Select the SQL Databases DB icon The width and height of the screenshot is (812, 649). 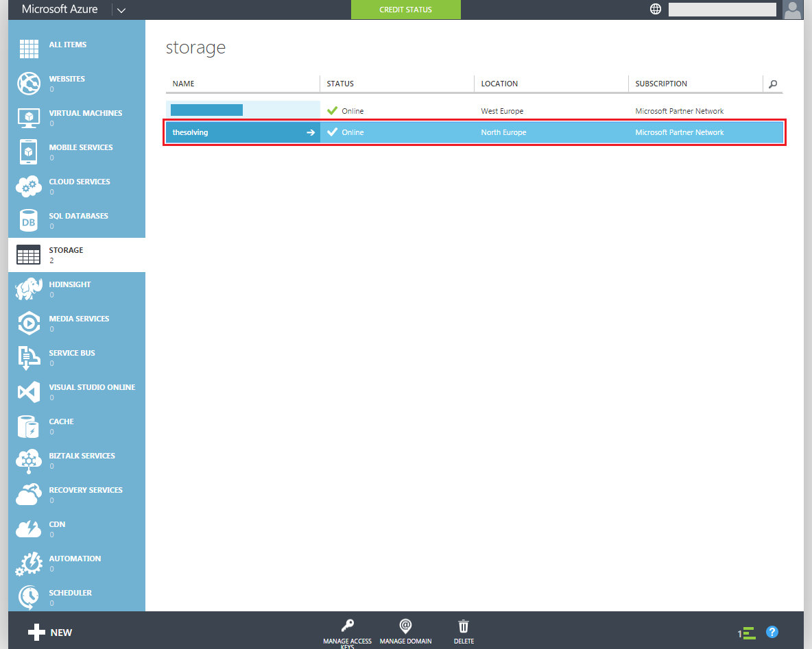tap(29, 221)
